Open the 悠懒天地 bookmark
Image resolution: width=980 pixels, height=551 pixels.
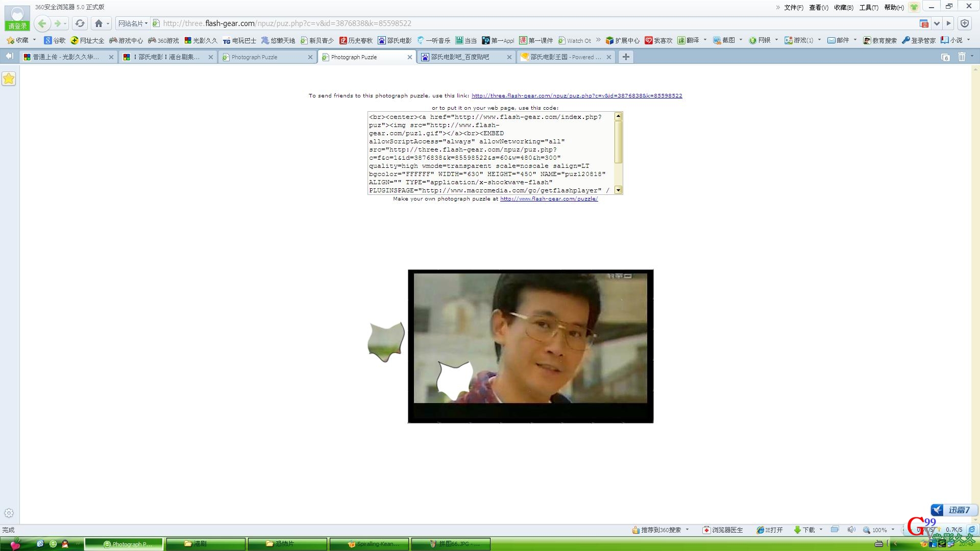(x=278, y=40)
